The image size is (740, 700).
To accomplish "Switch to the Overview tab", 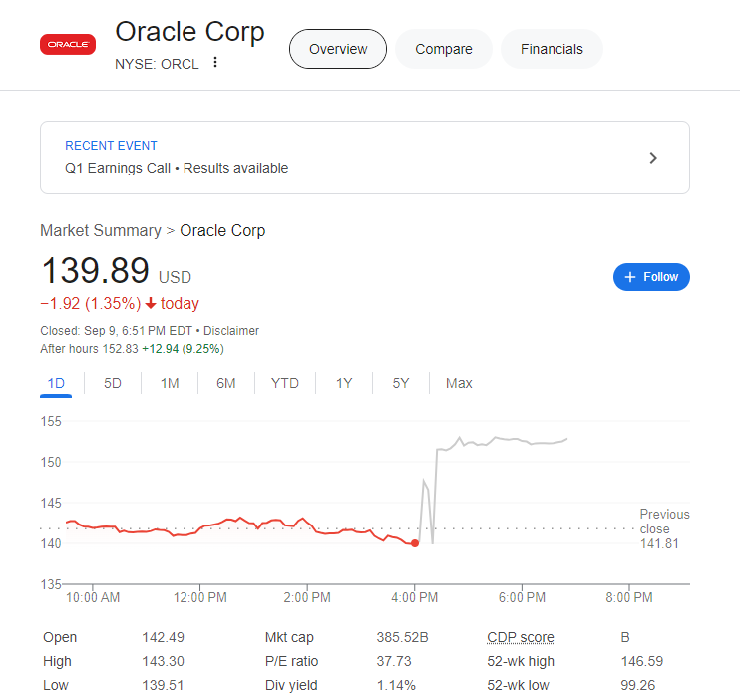I will [x=338, y=49].
